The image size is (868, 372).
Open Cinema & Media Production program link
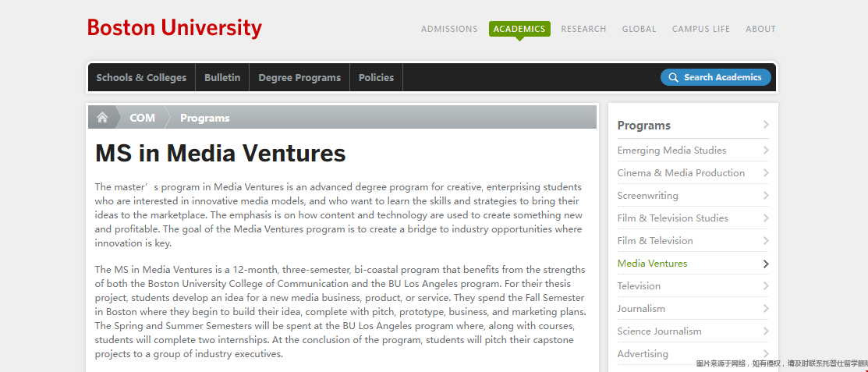[681, 172]
